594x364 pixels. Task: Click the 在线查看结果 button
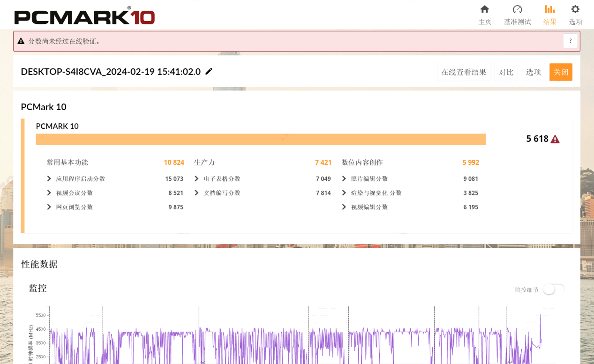pos(464,72)
